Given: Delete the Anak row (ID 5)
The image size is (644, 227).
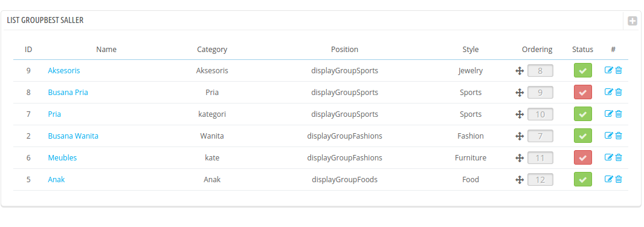Looking at the screenshot, I should pos(619,179).
